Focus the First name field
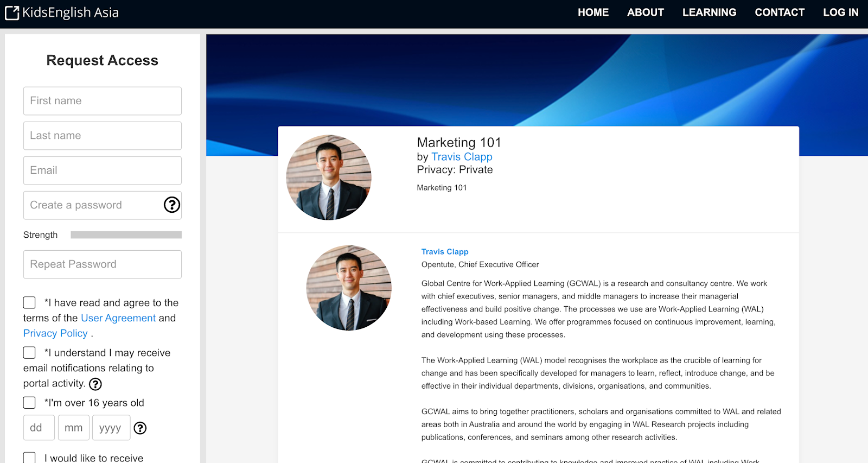868x463 pixels. 103,101
